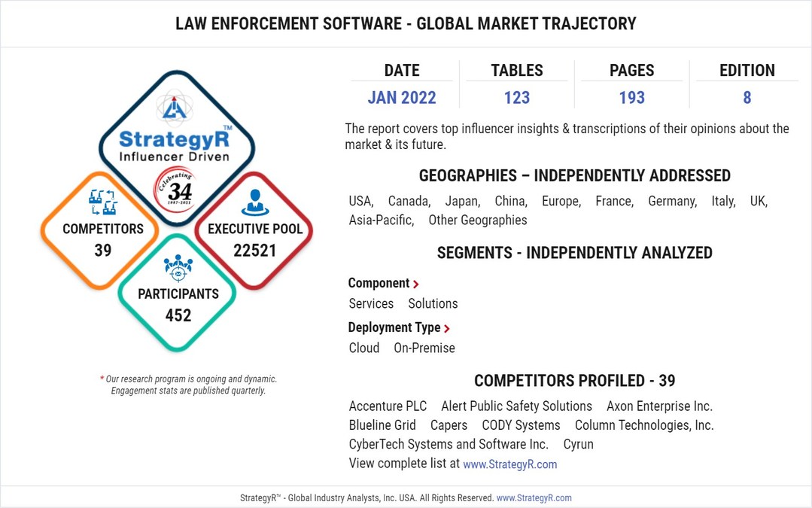Viewport: 812px width, 508px height.
Task: Click the Edition value 8
Action: tap(747, 97)
